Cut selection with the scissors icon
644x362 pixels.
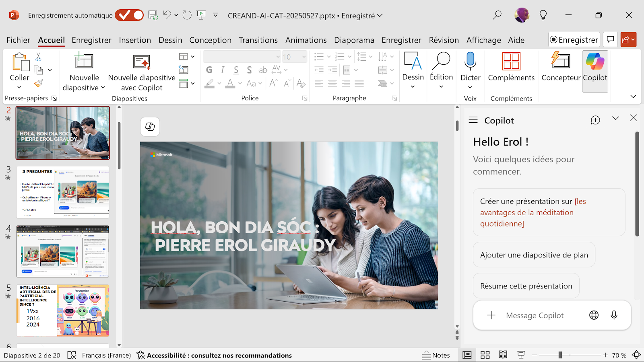39,57
